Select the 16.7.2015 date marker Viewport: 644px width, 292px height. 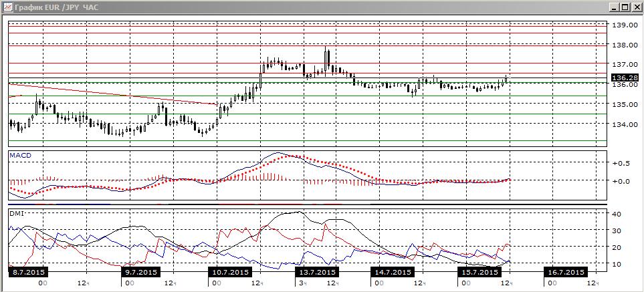[564, 272]
